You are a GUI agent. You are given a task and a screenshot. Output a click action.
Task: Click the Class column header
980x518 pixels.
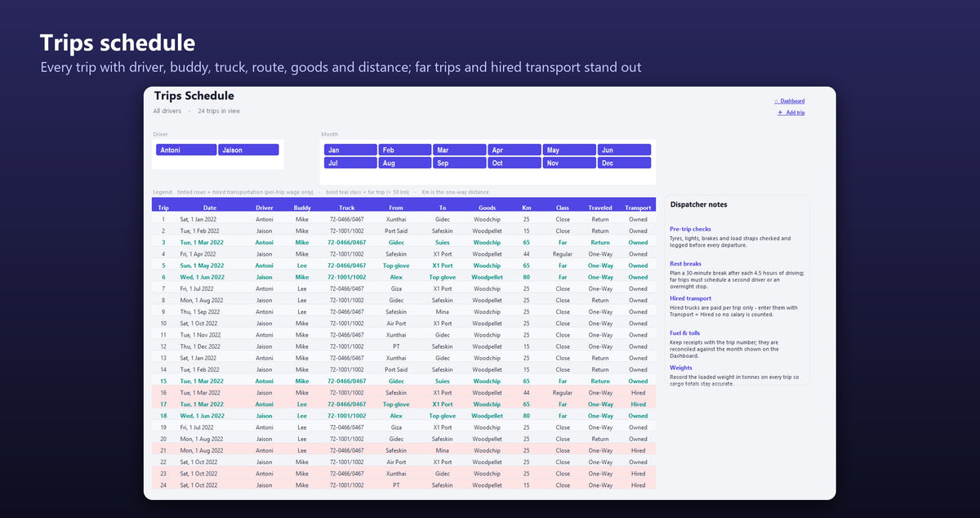tap(563, 208)
